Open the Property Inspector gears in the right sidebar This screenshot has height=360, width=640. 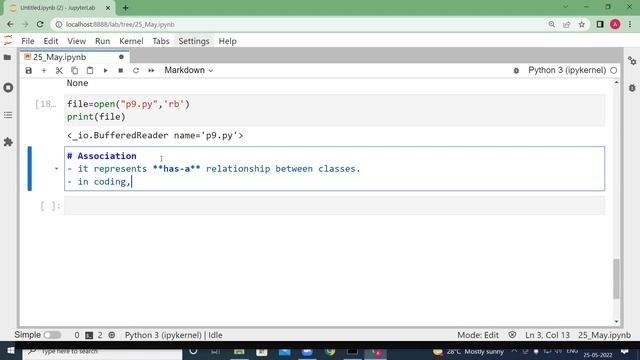click(x=632, y=61)
